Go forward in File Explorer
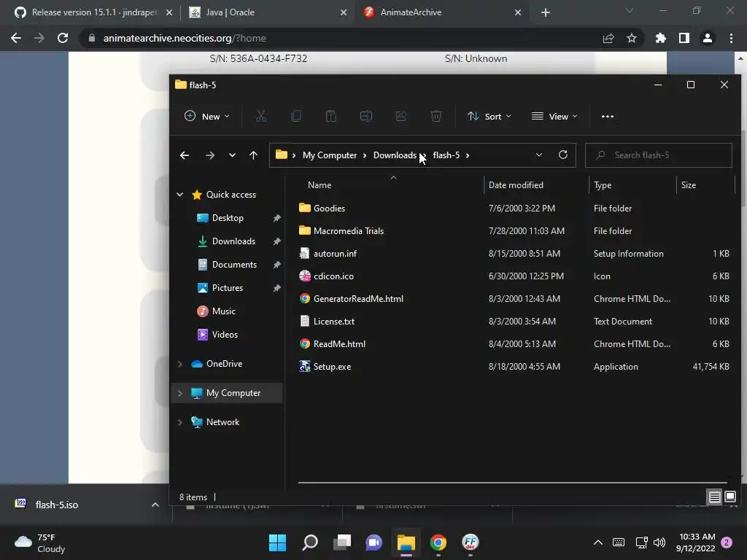 point(209,155)
